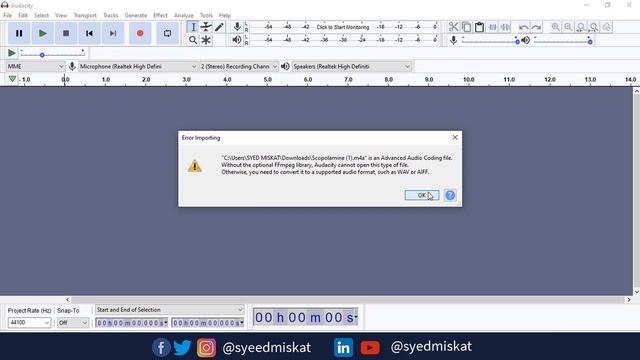Image resolution: width=640 pixels, height=360 pixels.
Task: Click the selection end time field
Action: click(208, 323)
